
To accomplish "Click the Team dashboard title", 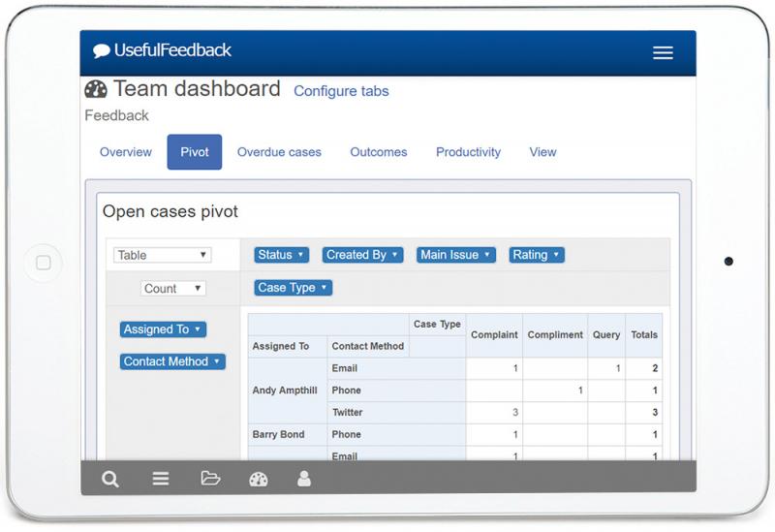I will point(197,89).
